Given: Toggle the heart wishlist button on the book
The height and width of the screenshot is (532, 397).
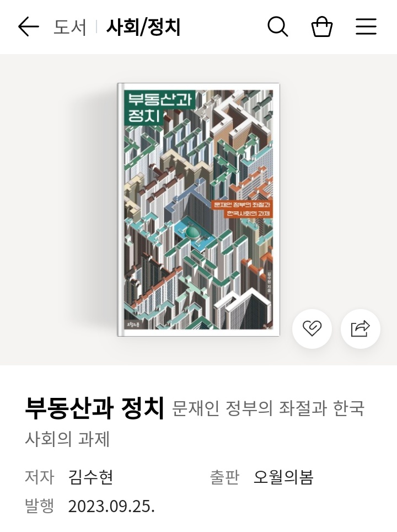Looking at the screenshot, I should [312, 329].
